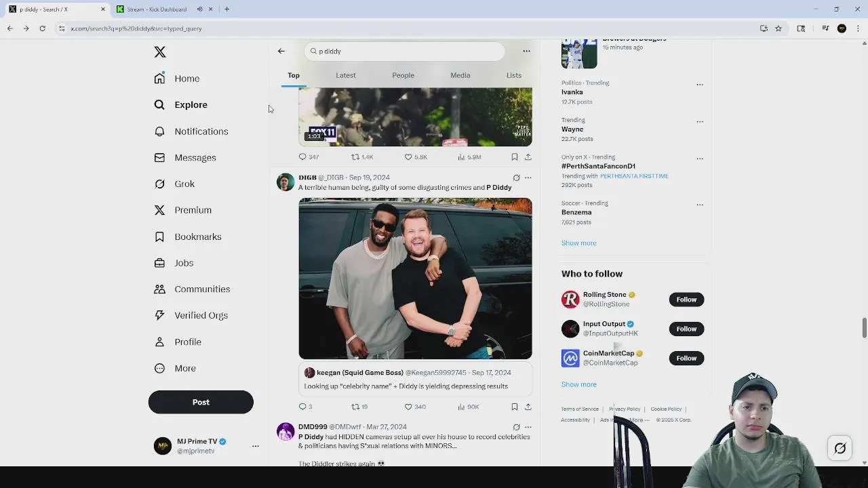The image size is (868, 488).
Task: Click the back arrow beside search box
Action: pos(281,51)
